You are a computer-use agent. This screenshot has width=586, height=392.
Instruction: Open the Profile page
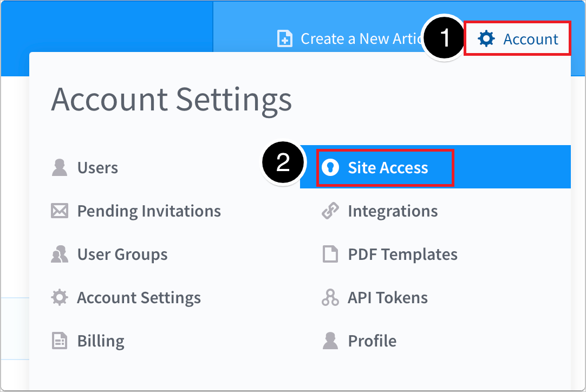[x=372, y=341]
